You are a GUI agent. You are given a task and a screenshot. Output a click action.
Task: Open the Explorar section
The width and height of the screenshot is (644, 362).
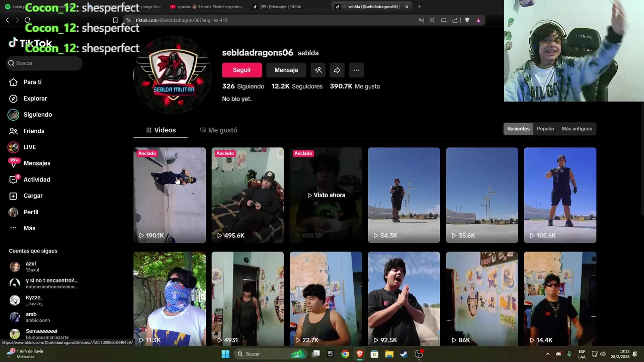(x=35, y=99)
